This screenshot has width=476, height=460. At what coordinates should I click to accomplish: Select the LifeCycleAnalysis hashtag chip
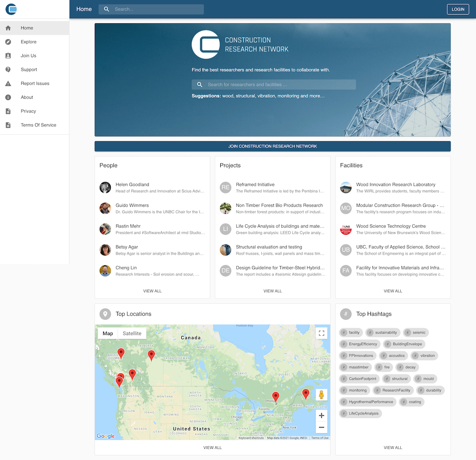coord(360,413)
